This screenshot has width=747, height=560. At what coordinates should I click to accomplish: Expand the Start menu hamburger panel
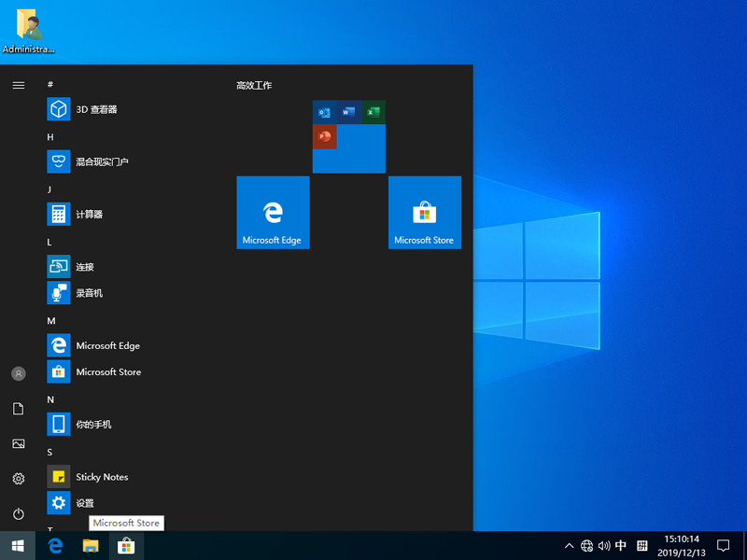(x=18, y=85)
